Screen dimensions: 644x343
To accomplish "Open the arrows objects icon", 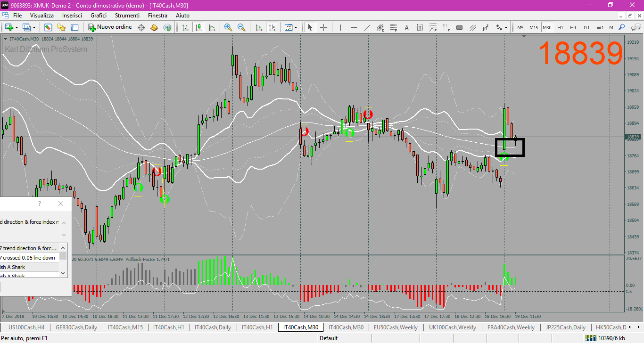I will click(498, 27).
